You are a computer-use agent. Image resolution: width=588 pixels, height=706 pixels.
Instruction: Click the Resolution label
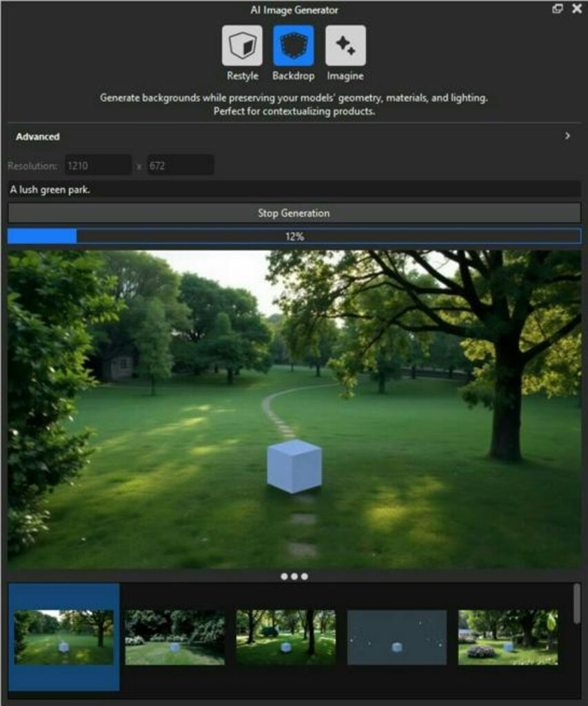(32, 165)
